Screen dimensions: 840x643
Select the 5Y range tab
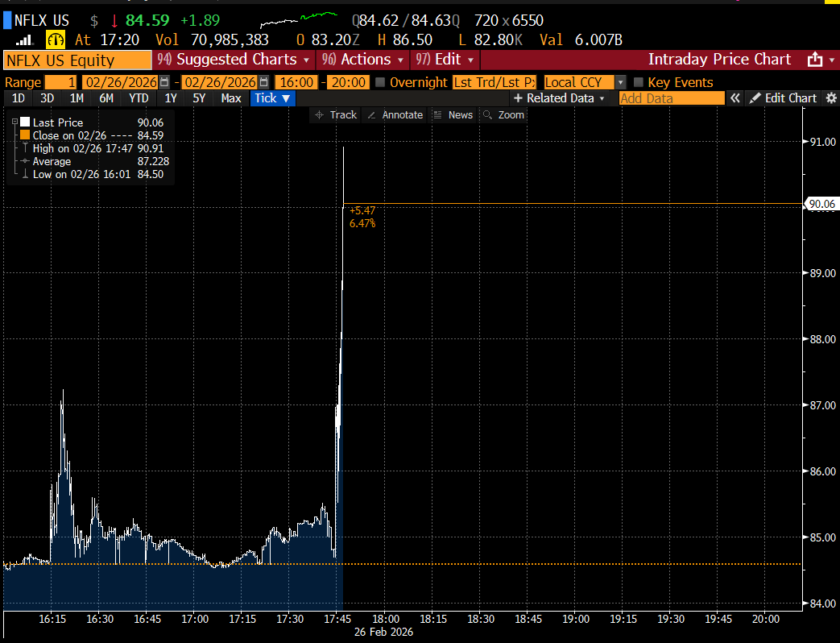pos(199,98)
